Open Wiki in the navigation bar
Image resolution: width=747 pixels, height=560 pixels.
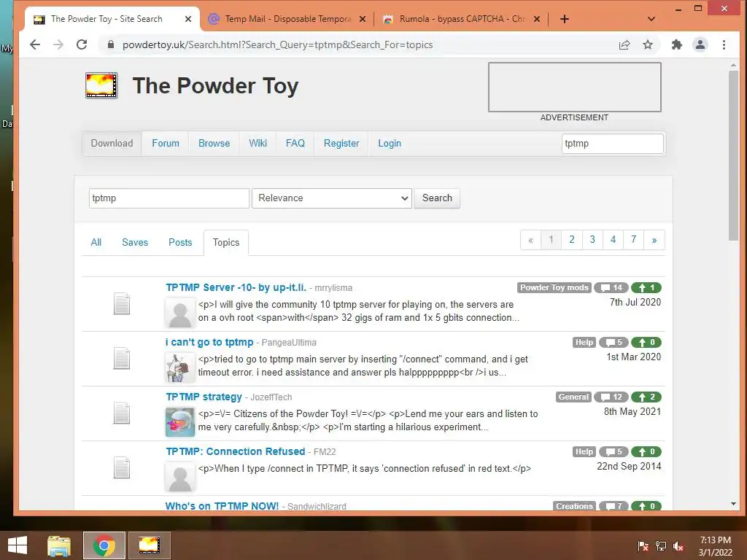pos(258,144)
